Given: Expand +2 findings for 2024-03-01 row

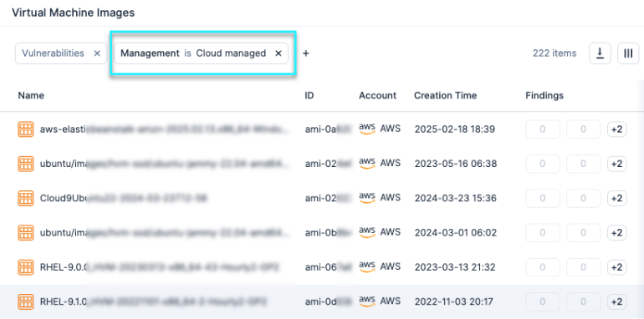Looking at the screenshot, I should 617,232.
